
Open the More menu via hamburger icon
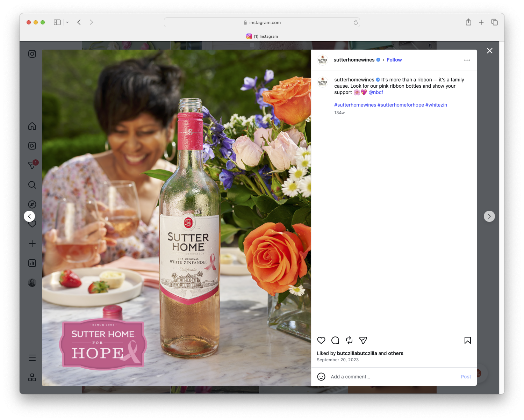pos(32,358)
